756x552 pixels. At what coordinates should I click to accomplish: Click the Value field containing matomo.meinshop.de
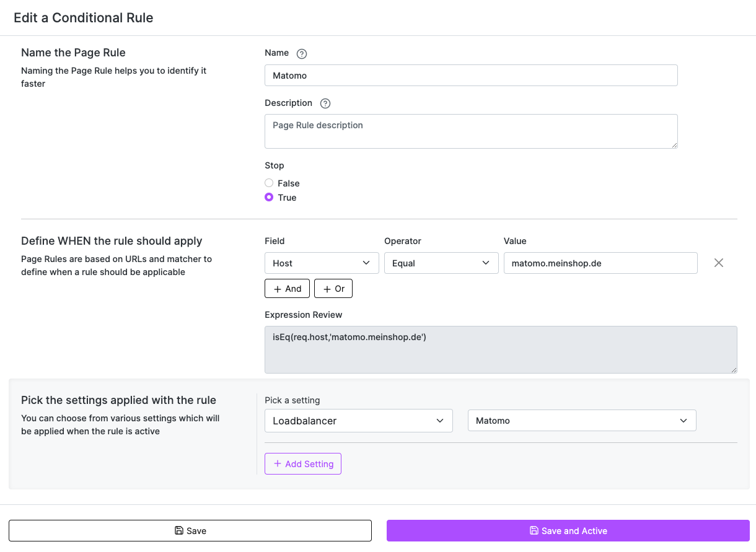pyautogui.click(x=600, y=263)
